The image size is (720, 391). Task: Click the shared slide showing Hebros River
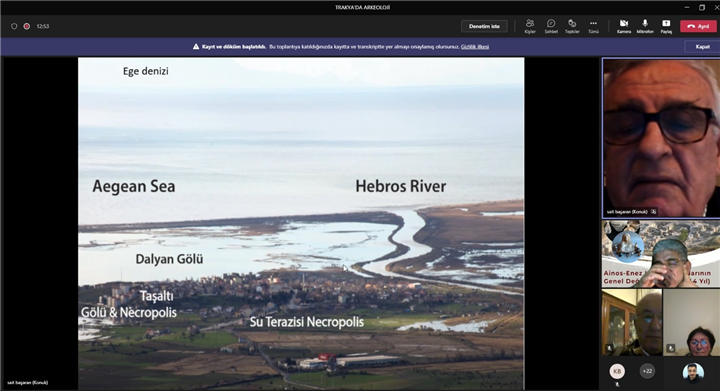point(301,223)
